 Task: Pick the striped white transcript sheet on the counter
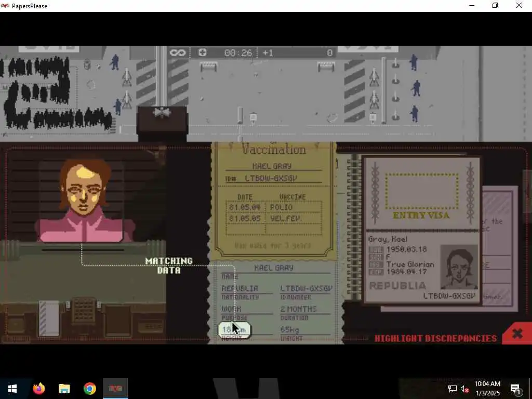(x=49, y=318)
